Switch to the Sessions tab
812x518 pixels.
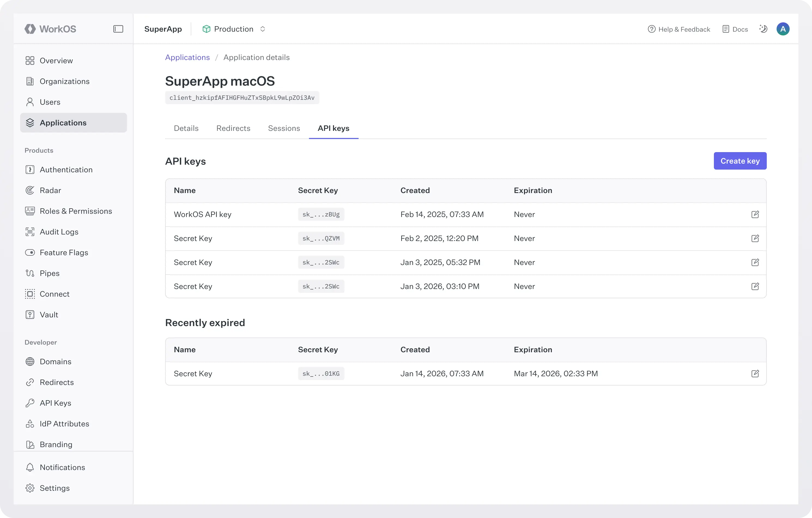(284, 128)
